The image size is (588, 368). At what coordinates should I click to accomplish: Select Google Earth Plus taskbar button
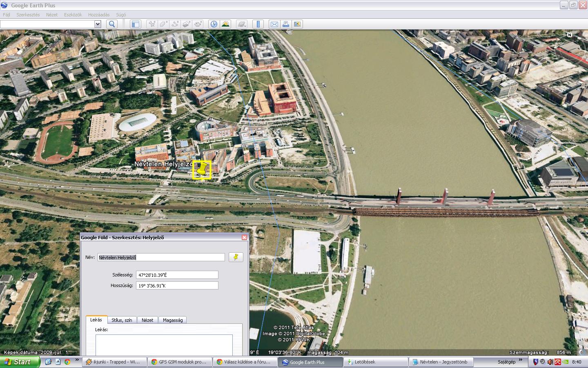point(310,362)
